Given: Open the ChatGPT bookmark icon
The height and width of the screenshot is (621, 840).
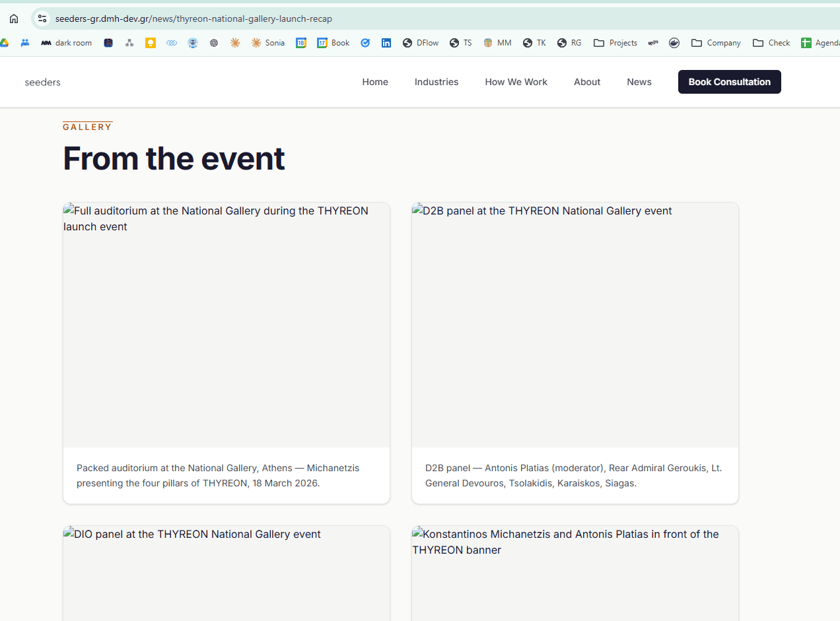Looking at the screenshot, I should coord(214,43).
